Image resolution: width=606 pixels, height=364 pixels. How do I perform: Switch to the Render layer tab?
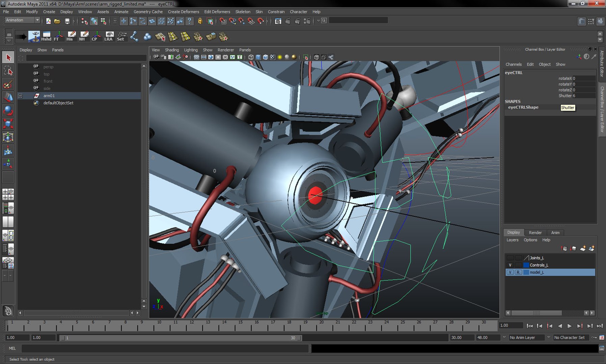535,233
